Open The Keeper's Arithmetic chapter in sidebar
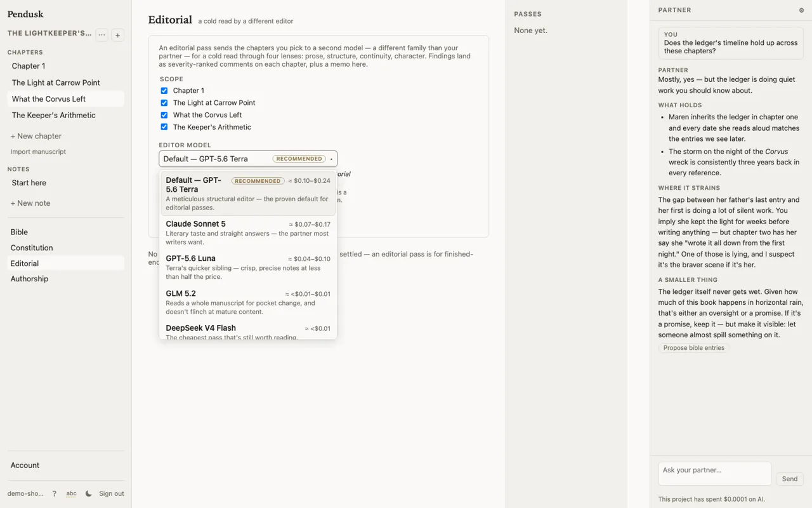Screen dimensions: 812x508 66,115
